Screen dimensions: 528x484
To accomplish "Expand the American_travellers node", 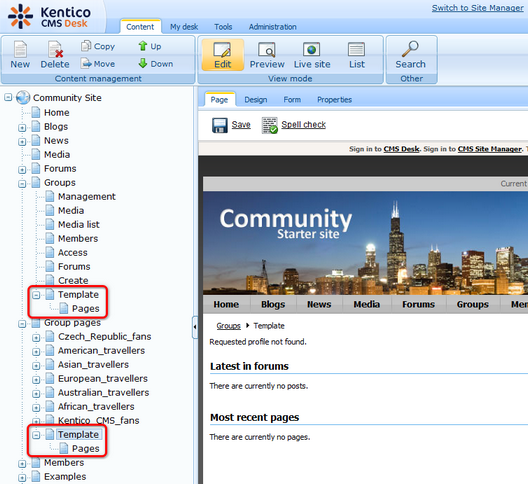I will (36, 352).
